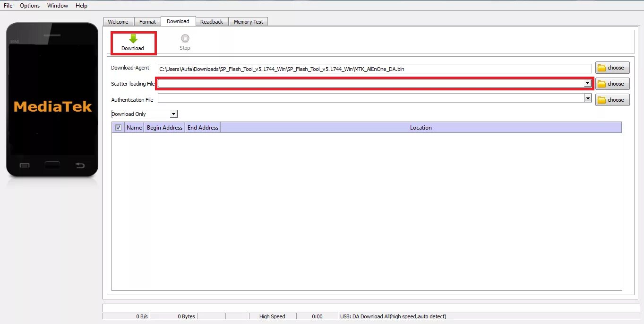This screenshot has height=324, width=644.
Task: Open the Authentication File dropdown arrow
Action: pos(588,98)
